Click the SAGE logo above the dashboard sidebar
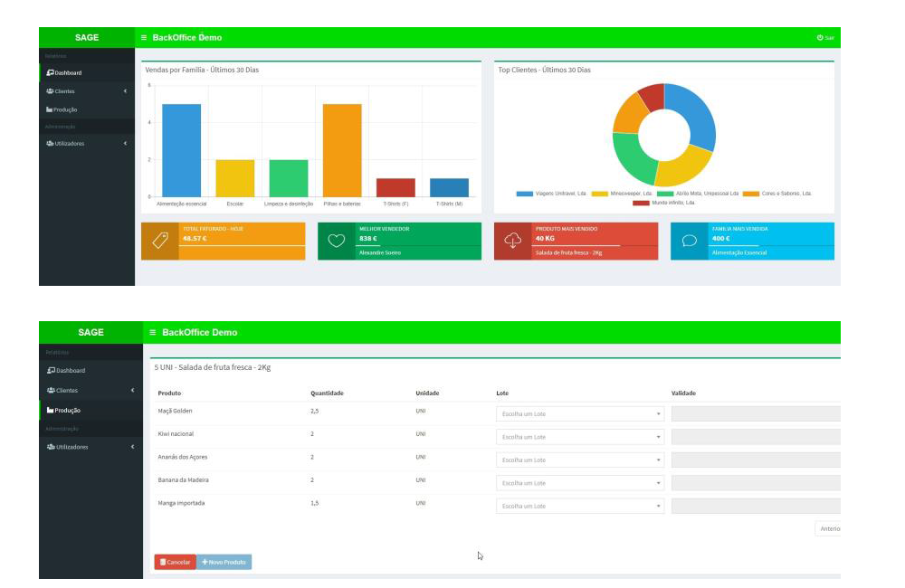Screen dimensions: 905x588 86,37
